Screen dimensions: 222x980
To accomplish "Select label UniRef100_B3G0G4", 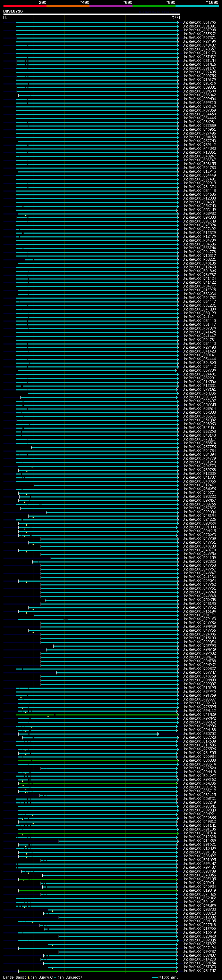I will click(x=199, y=294).
